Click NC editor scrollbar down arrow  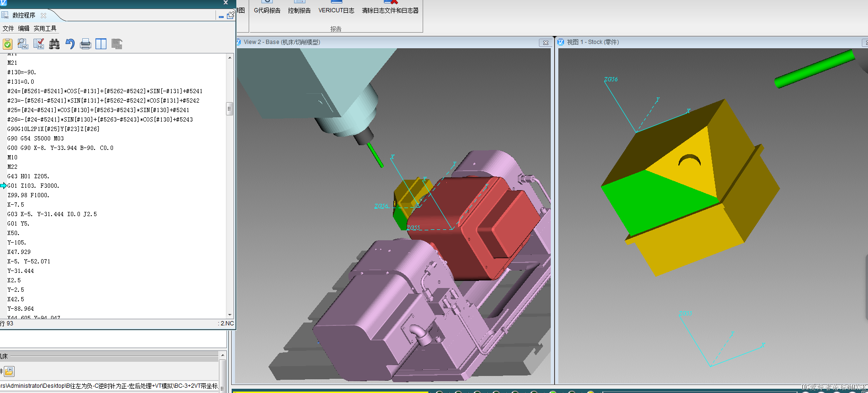coord(230,314)
